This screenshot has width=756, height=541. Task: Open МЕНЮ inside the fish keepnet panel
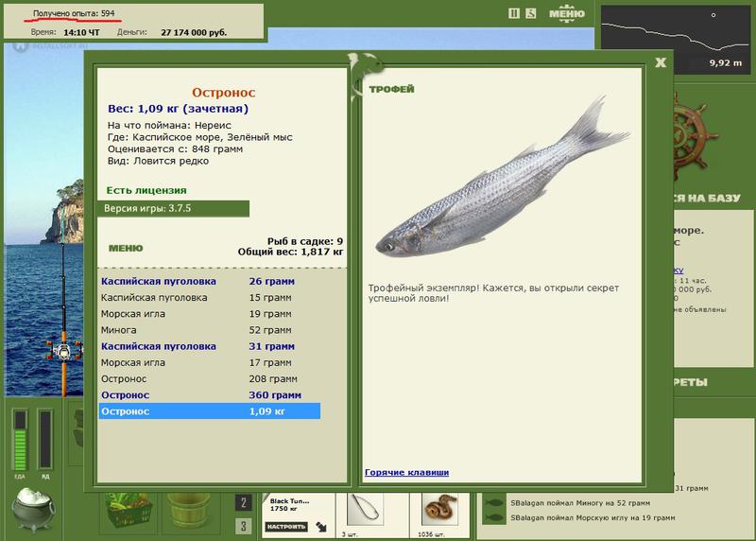pyautogui.click(x=126, y=248)
